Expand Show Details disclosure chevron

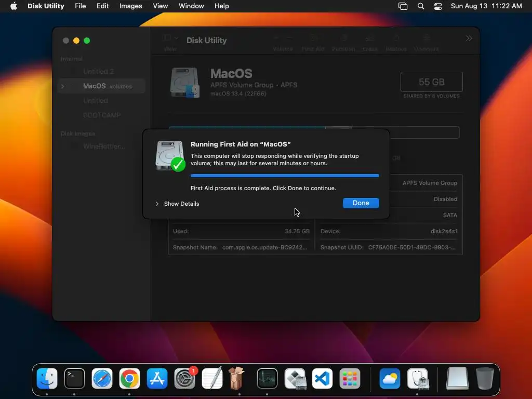point(157,204)
